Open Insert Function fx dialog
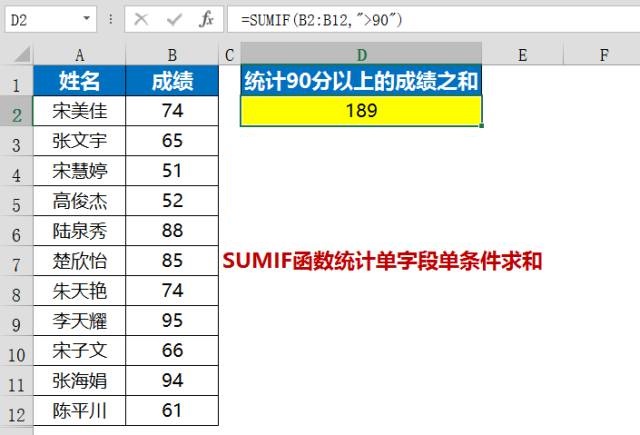The width and height of the screenshot is (640, 435). 206,20
